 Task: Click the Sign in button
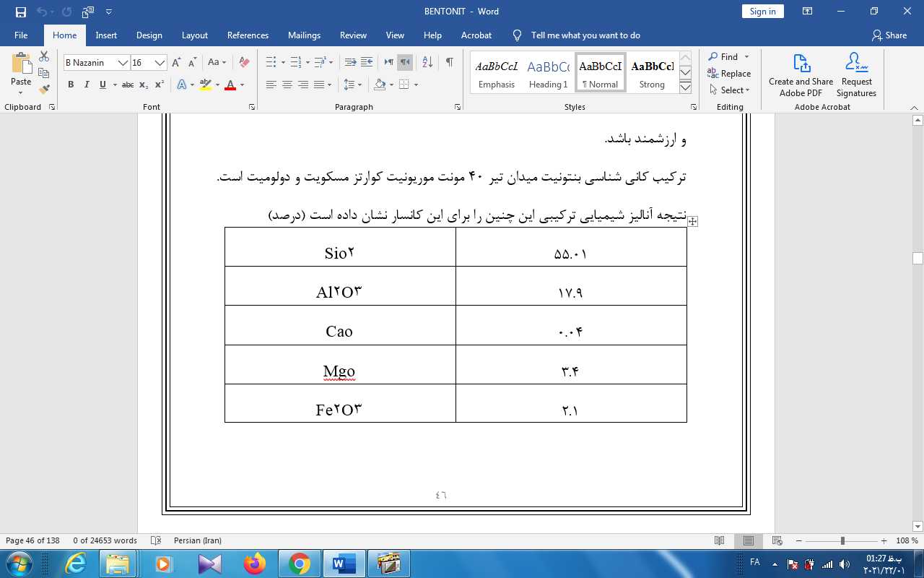[762, 12]
